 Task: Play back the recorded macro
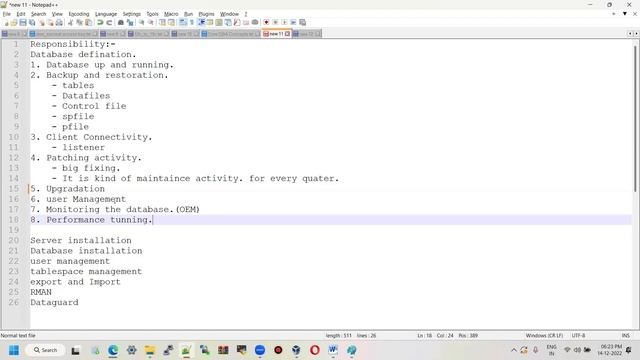[284, 22]
